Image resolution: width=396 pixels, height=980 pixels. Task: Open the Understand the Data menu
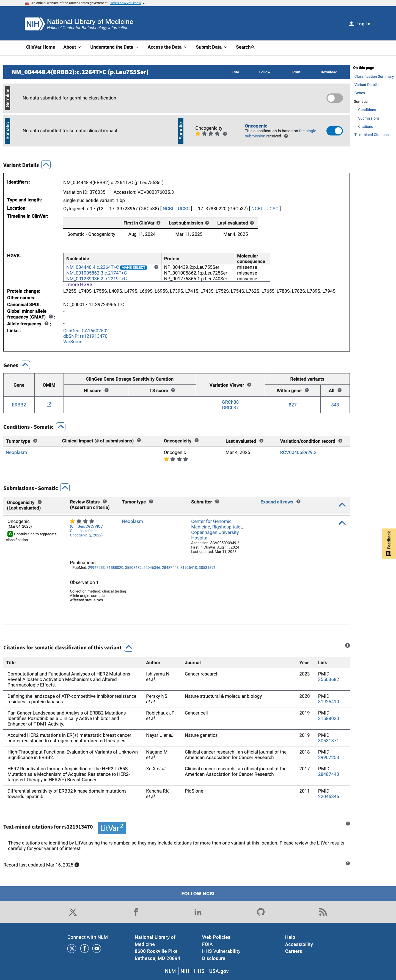pos(114,47)
